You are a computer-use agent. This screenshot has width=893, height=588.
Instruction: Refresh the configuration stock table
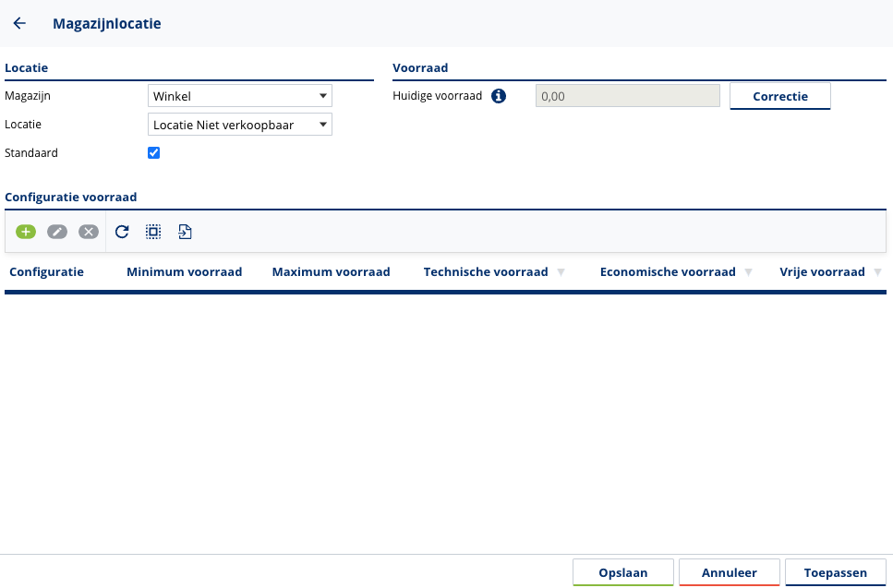point(122,232)
